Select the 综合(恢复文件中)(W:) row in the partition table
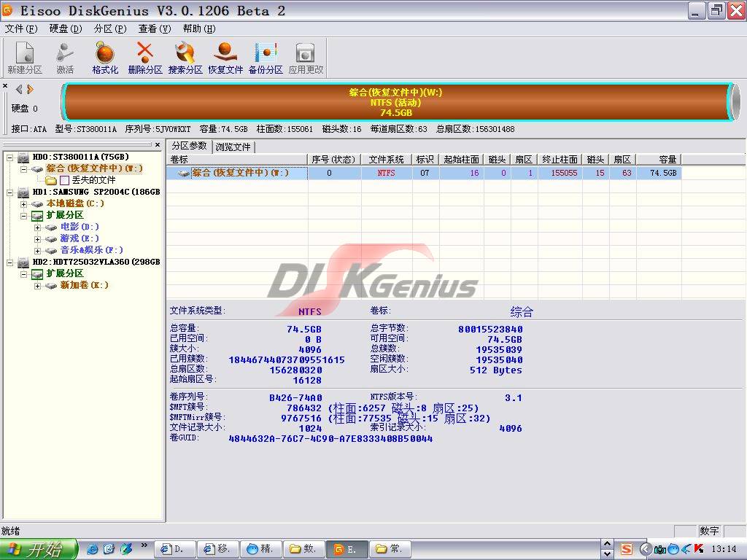Image resolution: width=747 pixels, height=560 pixels. [x=424, y=173]
